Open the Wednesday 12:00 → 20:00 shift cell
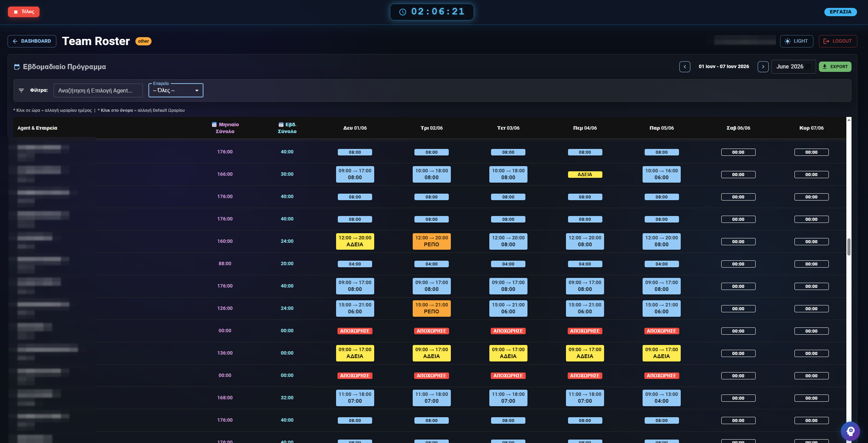This screenshot has width=868, height=443. [508, 241]
